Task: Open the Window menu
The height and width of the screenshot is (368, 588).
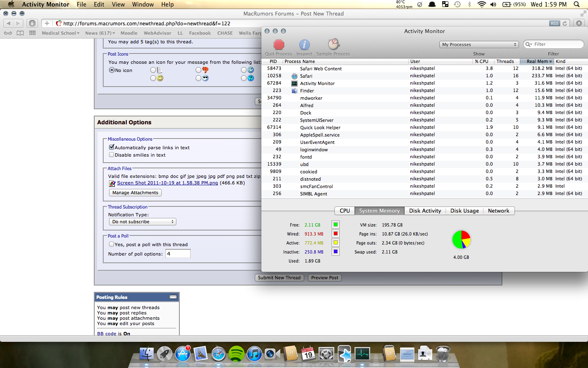Action: (143, 4)
